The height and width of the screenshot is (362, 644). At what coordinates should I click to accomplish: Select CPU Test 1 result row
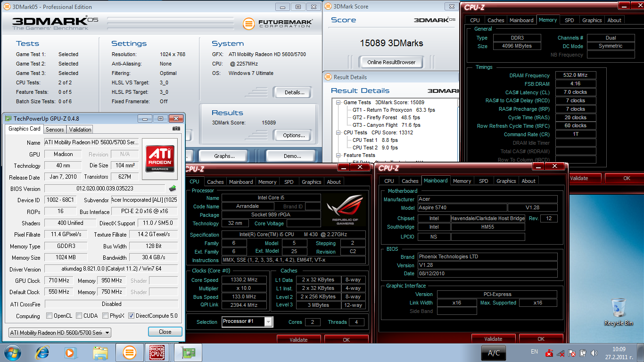[375, 140]
